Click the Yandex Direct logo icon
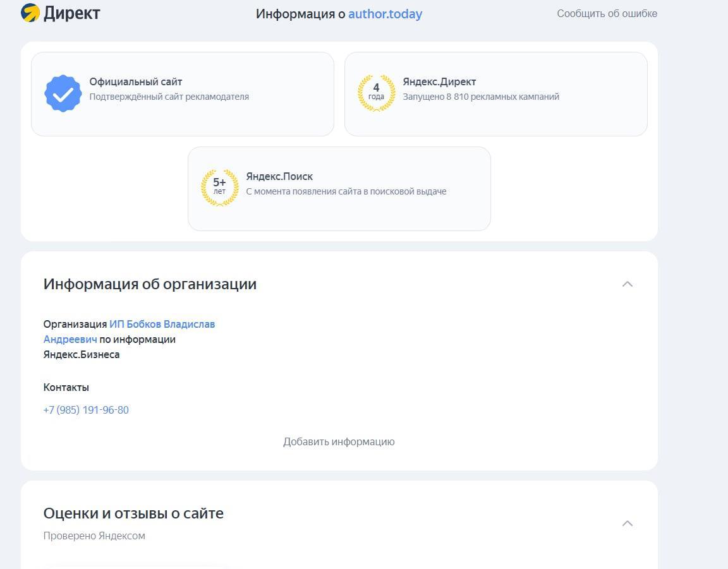The image size is (728, 569). [30, 13]
